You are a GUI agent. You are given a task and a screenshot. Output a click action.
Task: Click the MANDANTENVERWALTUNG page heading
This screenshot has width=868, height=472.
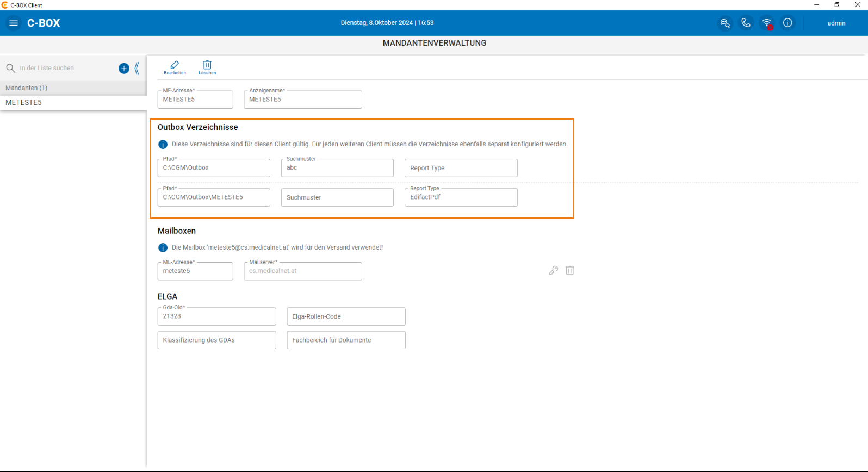coord(435,43)
